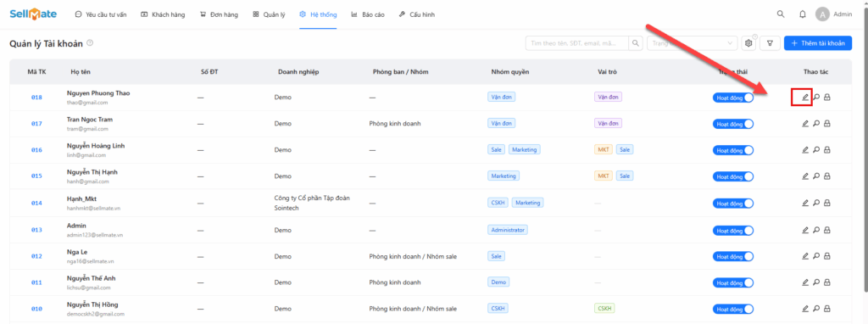Open the Khách hàng menu

[x=163, y=15]
